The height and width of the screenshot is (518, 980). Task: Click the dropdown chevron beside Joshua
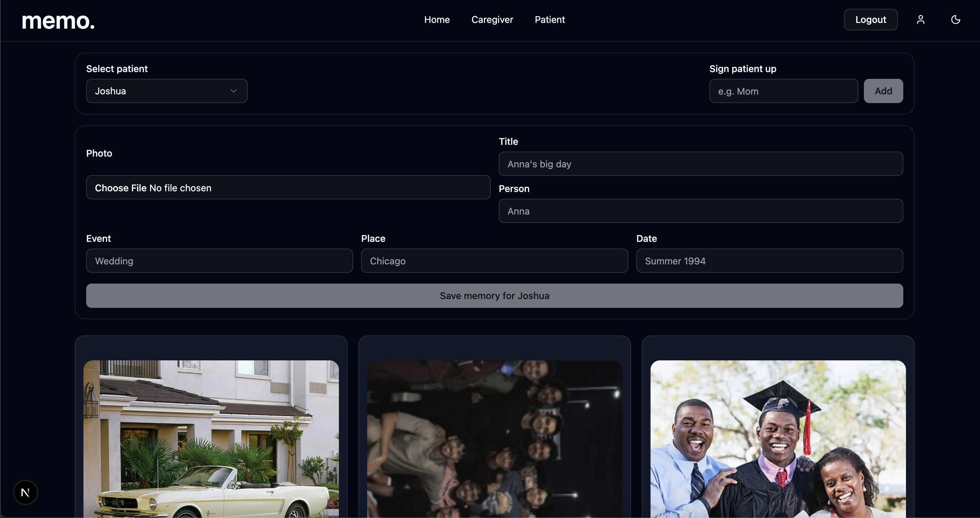pyautogui.click(x=233, y=91)
